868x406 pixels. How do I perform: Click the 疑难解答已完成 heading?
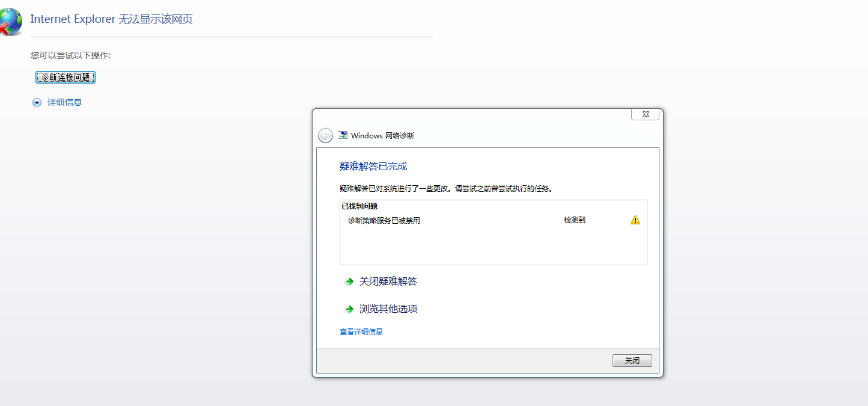tap(373, 167)
